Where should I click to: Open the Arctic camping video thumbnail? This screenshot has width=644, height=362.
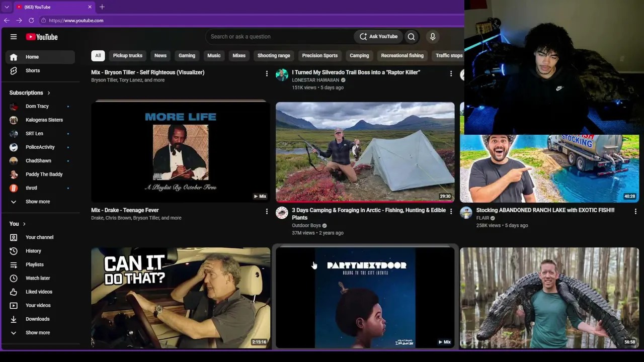pyautogui.click(x=365, y=151)
